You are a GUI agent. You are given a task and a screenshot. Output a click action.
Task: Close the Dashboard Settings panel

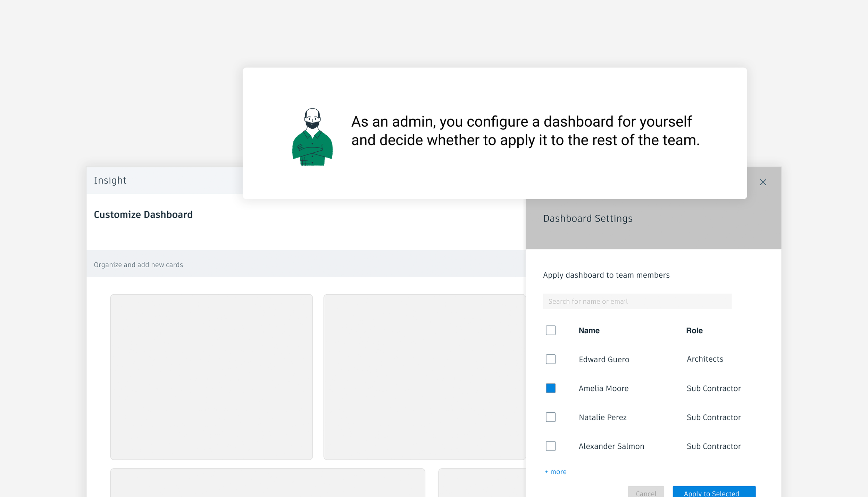click(763, 182)
